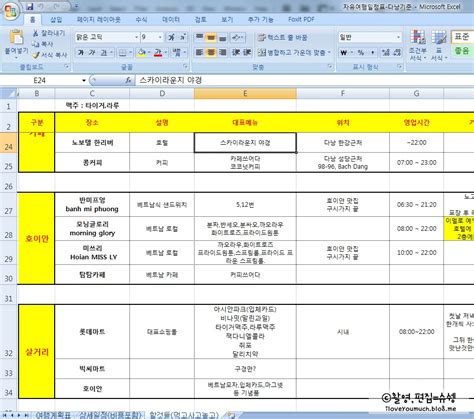Set middle vertical alignment

point(211,37)
